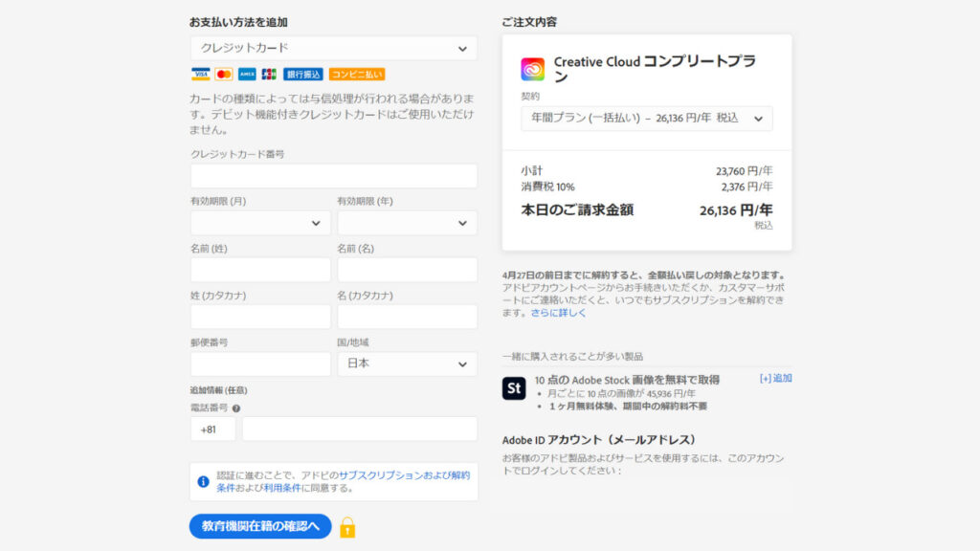Image resolution: width=980 pixels, height=551 pixels.
Task: Open the 有効期限 (月) dropdown
Action: [x=260, y=223]
